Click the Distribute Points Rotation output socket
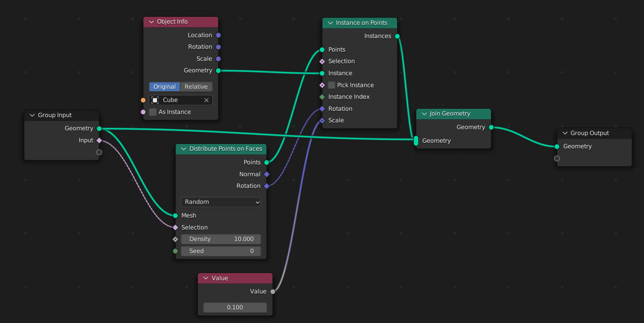644x323 pixels. click(x=267, y=186)
